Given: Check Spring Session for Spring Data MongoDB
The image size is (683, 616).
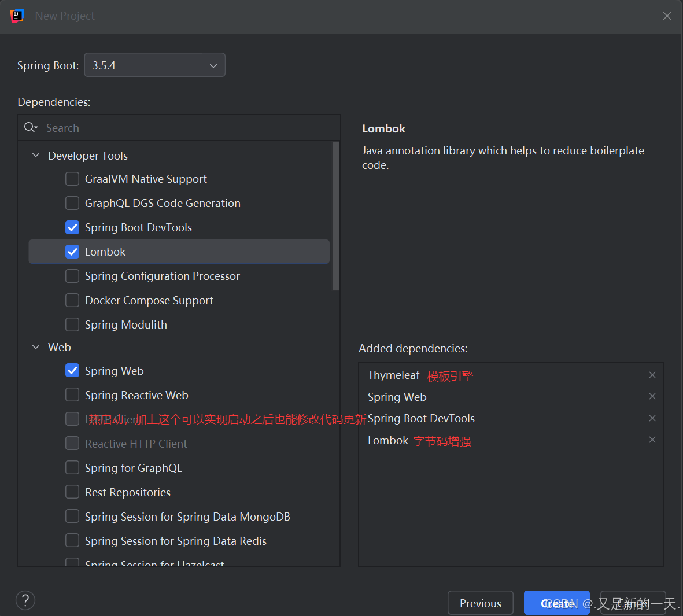Looking at the screenshot, I should pyautogui.click(x=72, y=517).
